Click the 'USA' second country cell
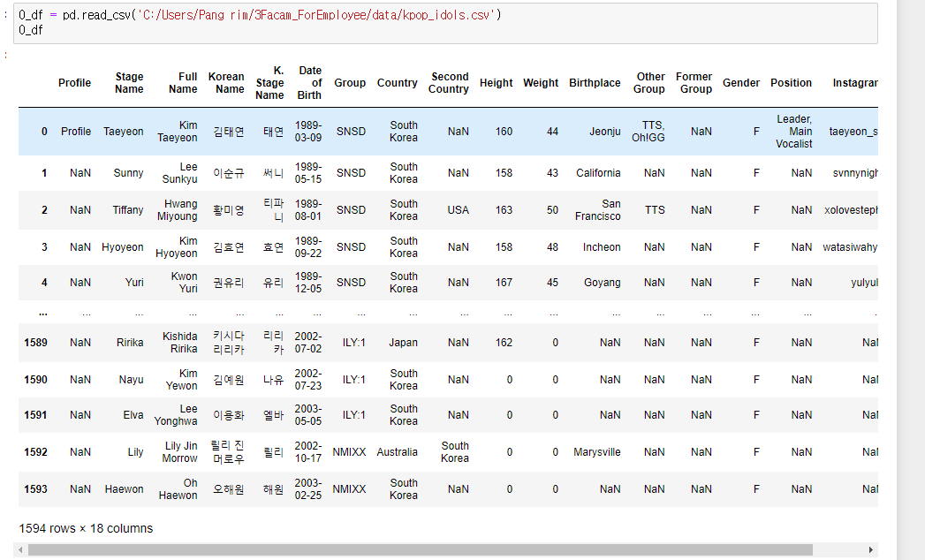Screen dimensions: 925x560 pos(458,210)
